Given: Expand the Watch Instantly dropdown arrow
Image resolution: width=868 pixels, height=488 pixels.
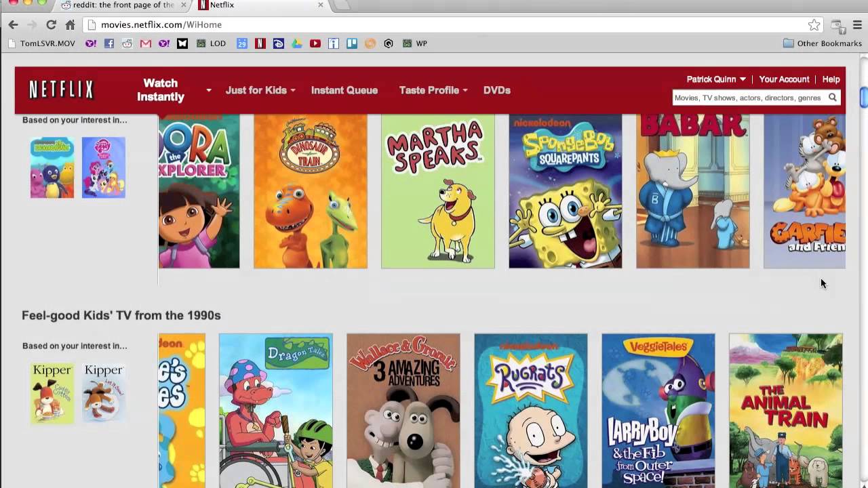Looking at the screenshot, I should (x=209, y=90).
